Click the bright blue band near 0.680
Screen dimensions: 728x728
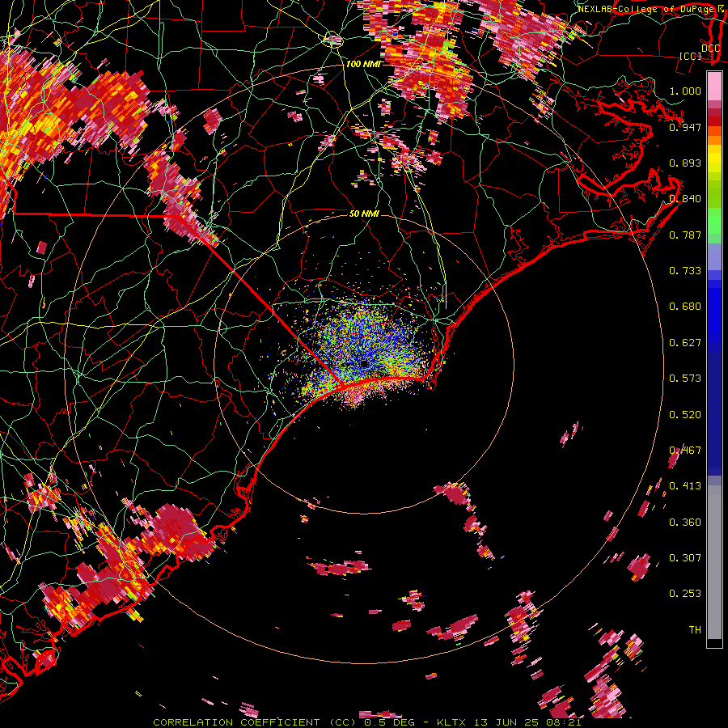click(x=714, y=311)
